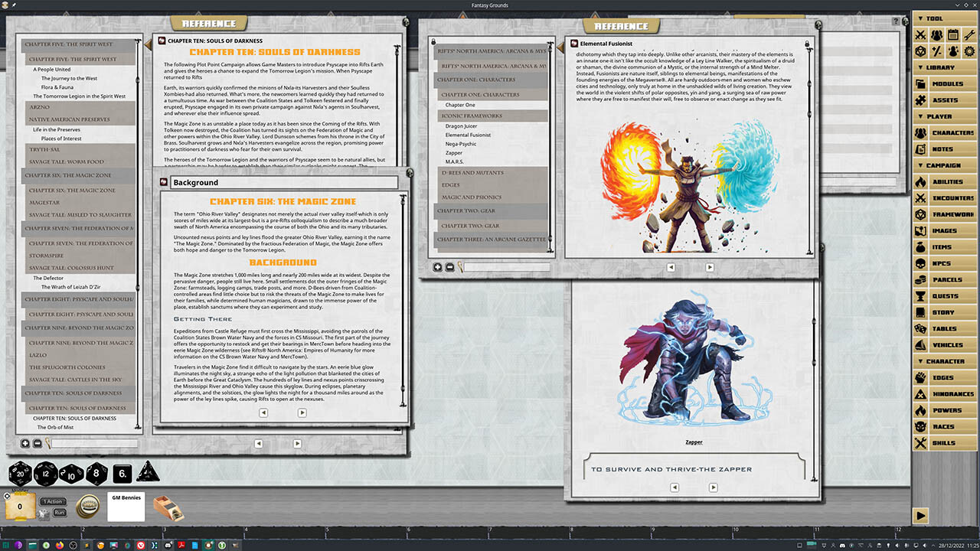Collapse the Campaign sidebar section

[x=945, y=165]
